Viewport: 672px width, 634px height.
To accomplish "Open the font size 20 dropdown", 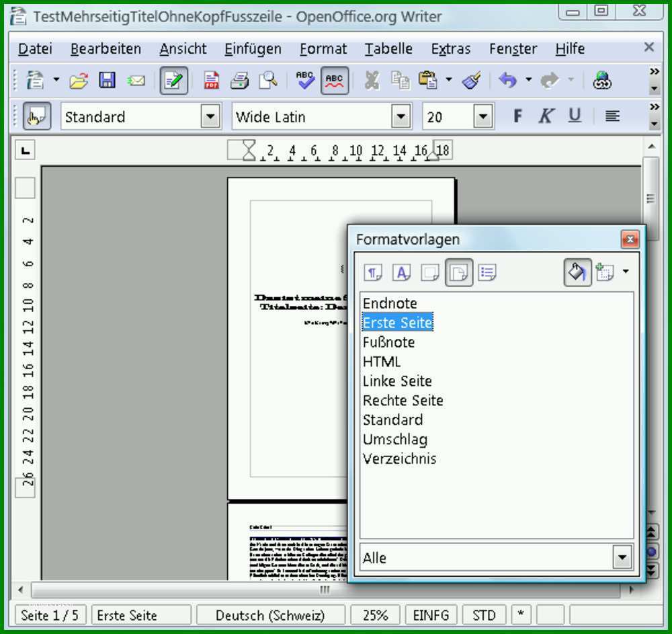I will click(x=483, y=116).
